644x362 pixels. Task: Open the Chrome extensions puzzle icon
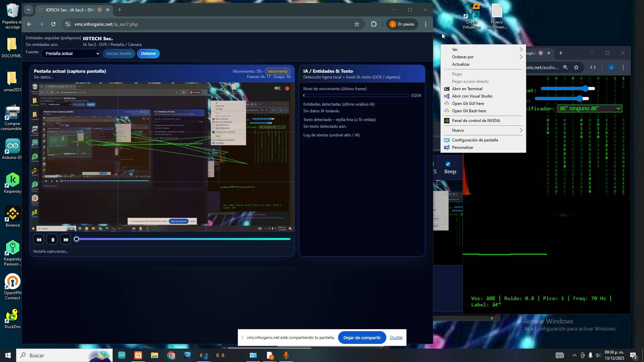click(x=374, y=24)
